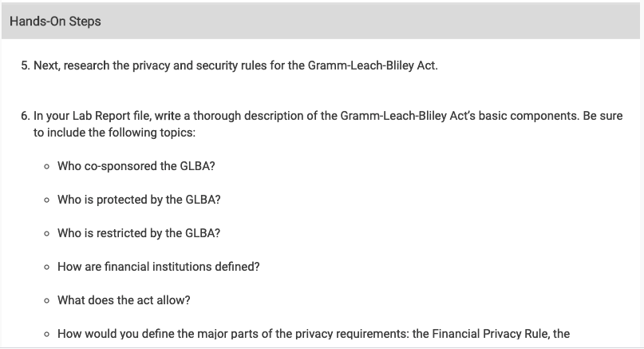
Task: Click the step number 6 marker
Action: 26,116
